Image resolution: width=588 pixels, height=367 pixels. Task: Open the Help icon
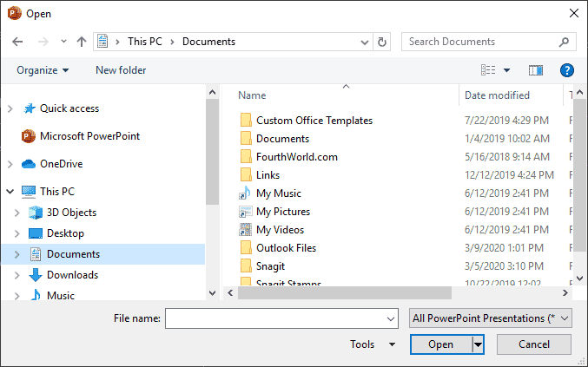566,70
